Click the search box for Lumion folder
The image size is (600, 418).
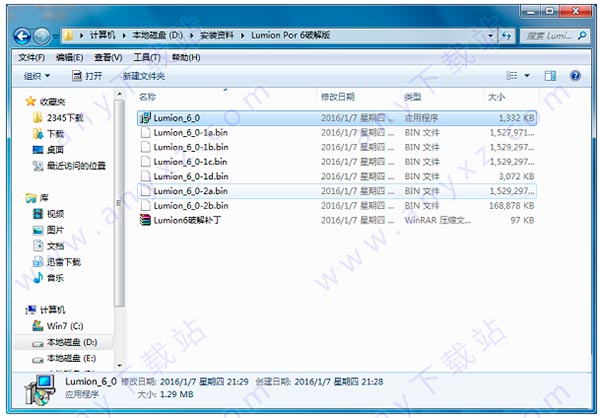(x=555, y=36)
